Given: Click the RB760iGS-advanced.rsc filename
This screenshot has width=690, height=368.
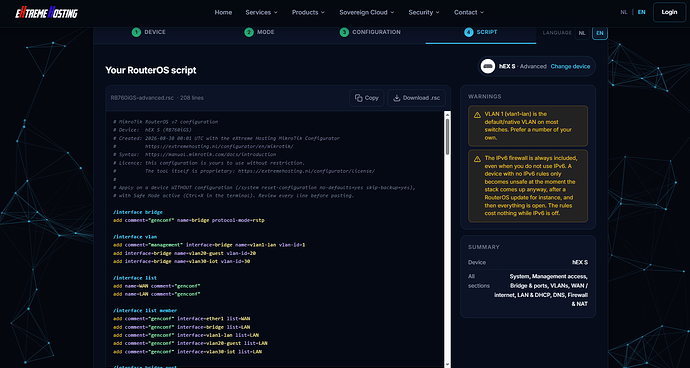Looking at the screenshot, I should (142, 98).
